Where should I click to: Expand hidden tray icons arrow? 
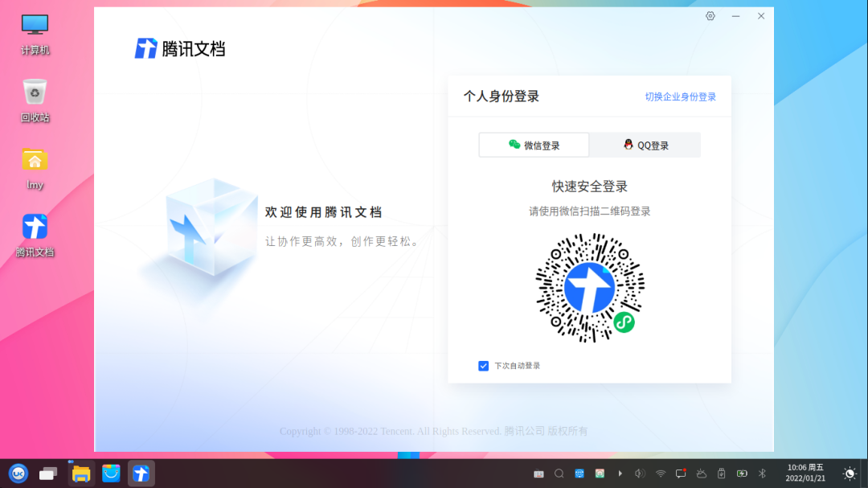(x=620, y=474)
